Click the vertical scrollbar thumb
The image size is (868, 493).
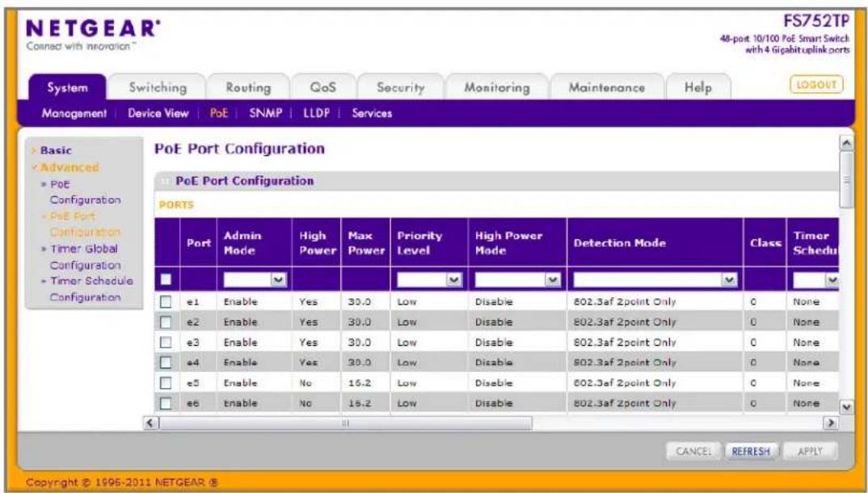846,179
